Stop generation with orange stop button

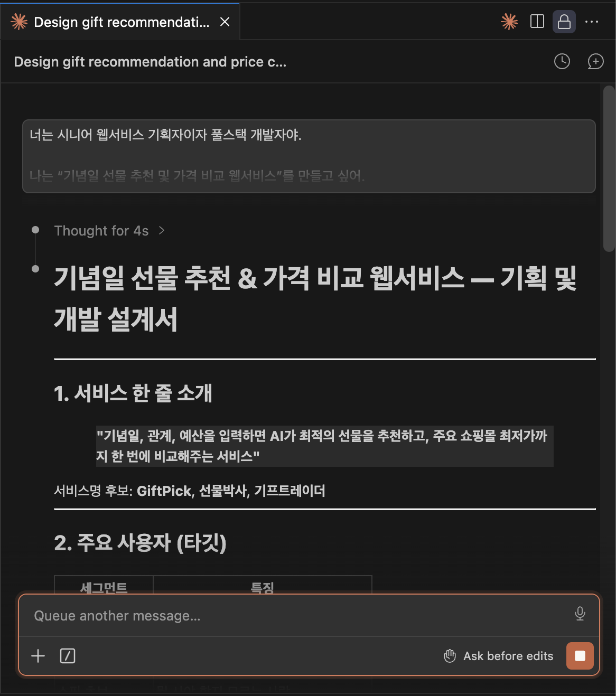click(580, 656)
